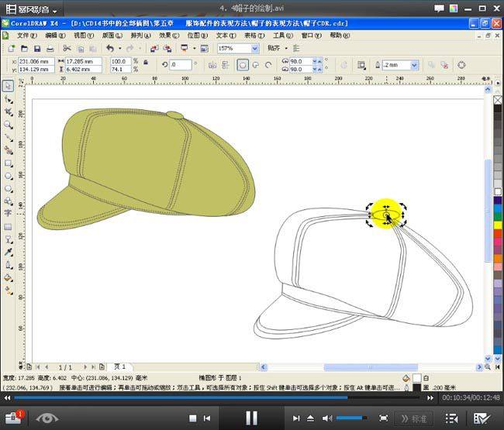The height and width of the screenshot is (430, 504).
Task: Pause the video playback
Action: [251, 418]
